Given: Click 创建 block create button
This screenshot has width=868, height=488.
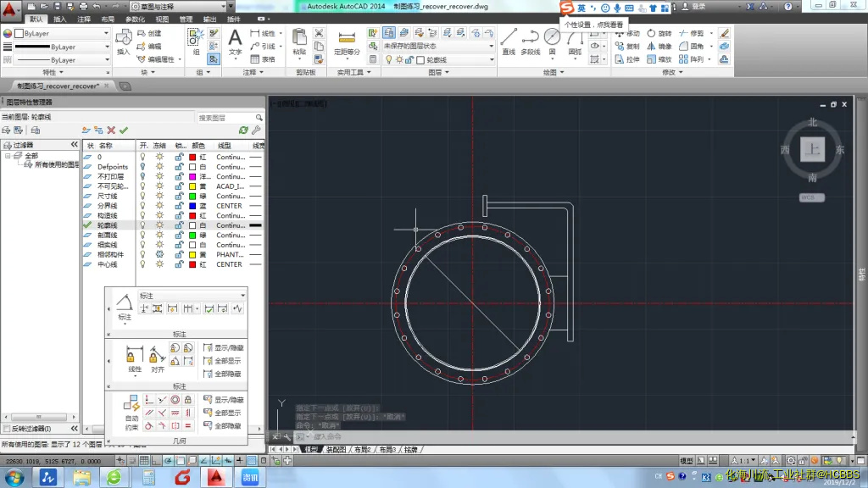Looking at the screenshot, I should [x=149, y=33].
